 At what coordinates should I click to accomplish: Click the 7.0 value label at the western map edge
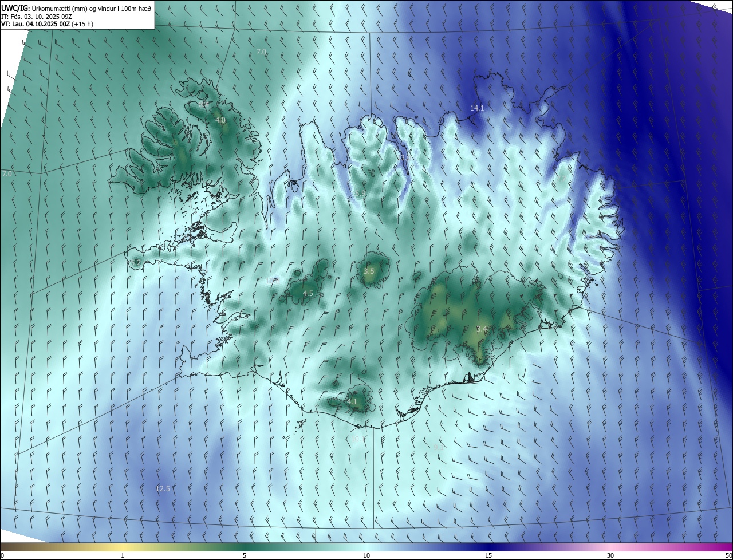pos(7,173)
